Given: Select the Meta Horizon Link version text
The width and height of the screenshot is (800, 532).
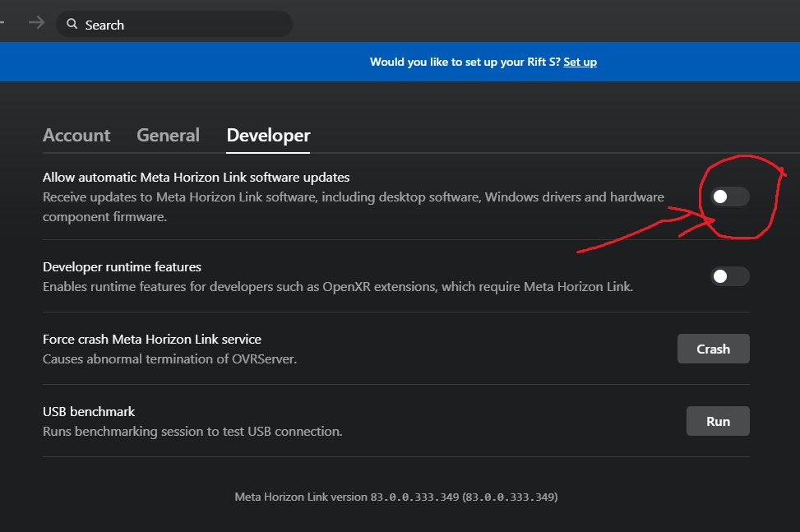Looking at the screenshot, I should [x=395, y=497].
